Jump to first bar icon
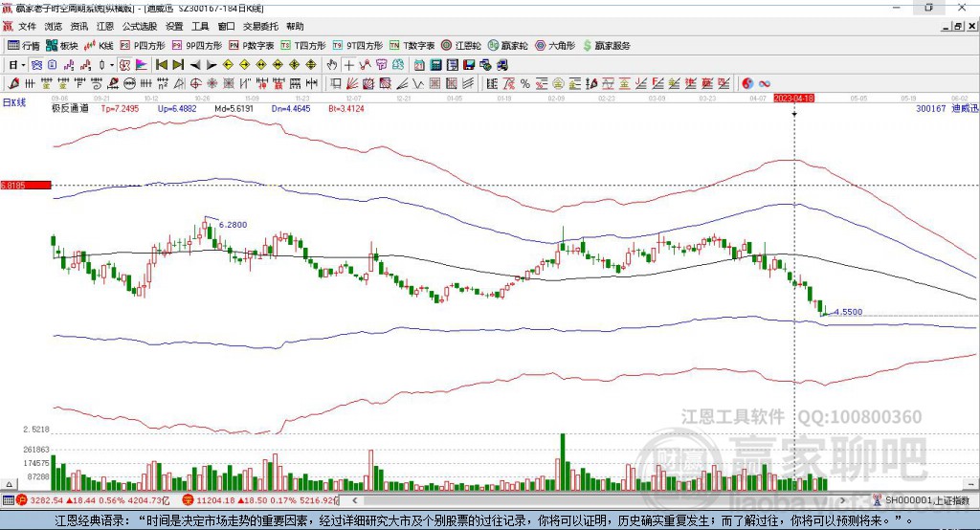 click(x=161, y=65)
